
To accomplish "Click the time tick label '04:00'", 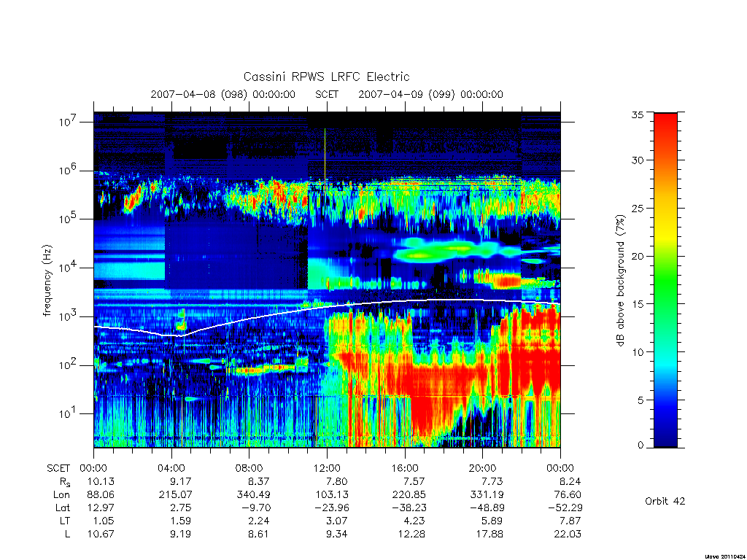I will pos(171,468).
